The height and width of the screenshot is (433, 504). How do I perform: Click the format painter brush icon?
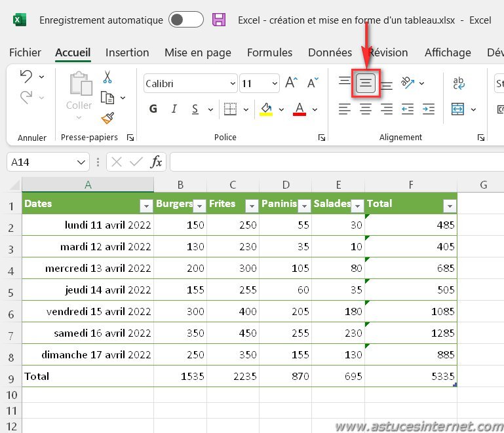tap(107, 118)
